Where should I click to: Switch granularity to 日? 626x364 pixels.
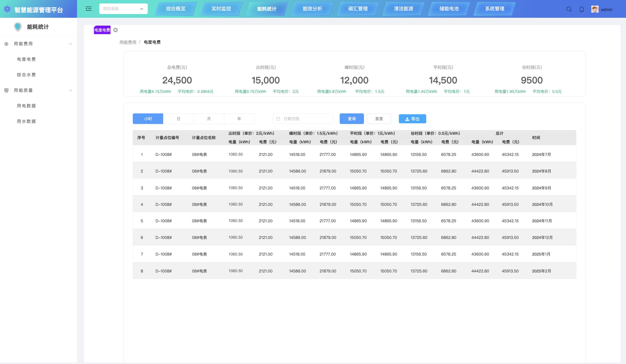(178, 119)
